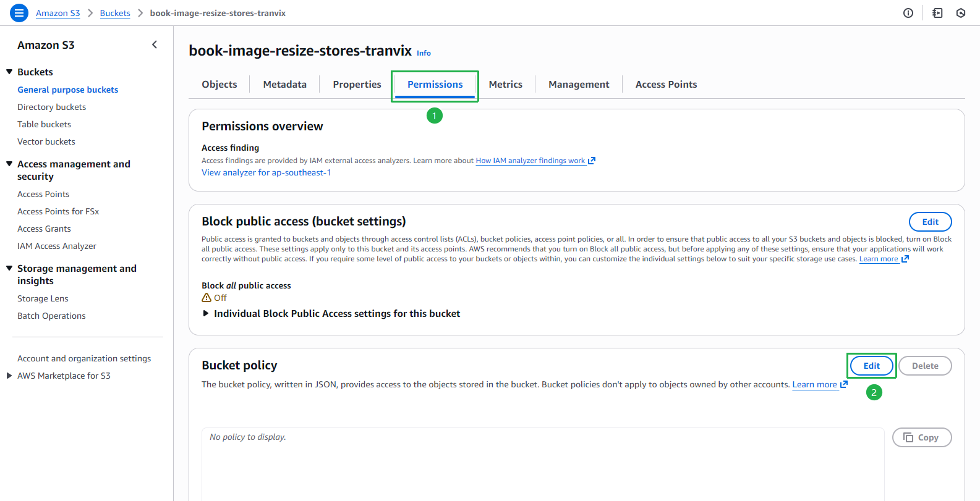The width and height of the screenshot is (980, 501).
Task: Open the Metrics tab
Action: tap(506, 85)
